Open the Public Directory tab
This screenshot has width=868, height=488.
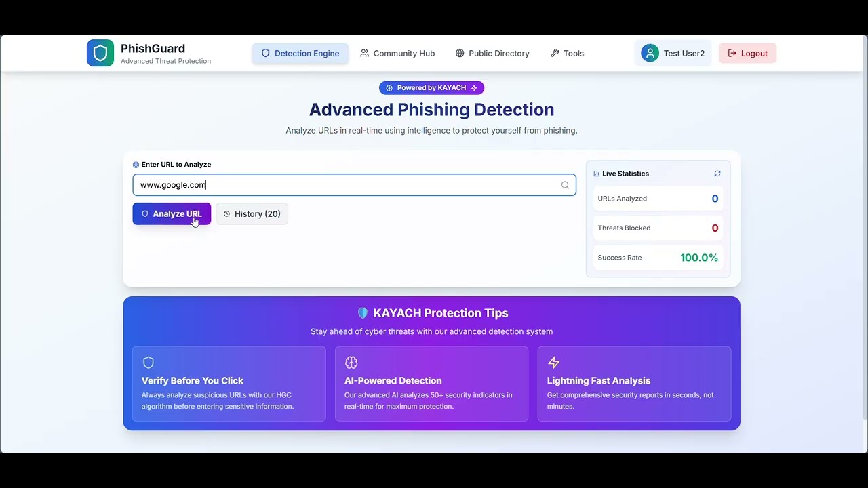pyautogui.click(x=492, y=53)
